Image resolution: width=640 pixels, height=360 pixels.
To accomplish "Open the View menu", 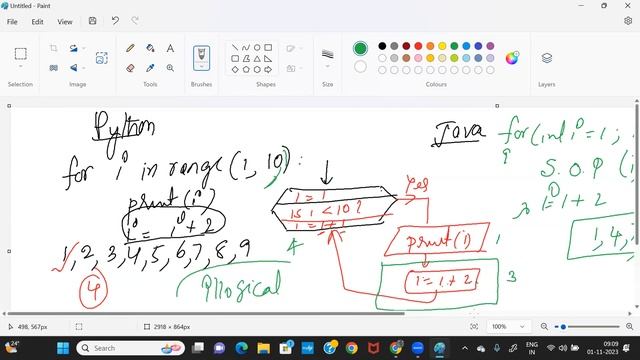I will 64,22.
